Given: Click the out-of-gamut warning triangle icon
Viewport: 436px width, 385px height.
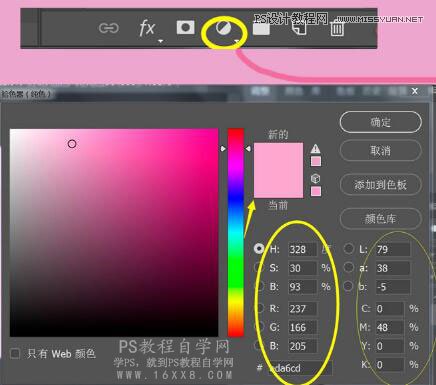Looking at the screenshot, I should (315, 149).
